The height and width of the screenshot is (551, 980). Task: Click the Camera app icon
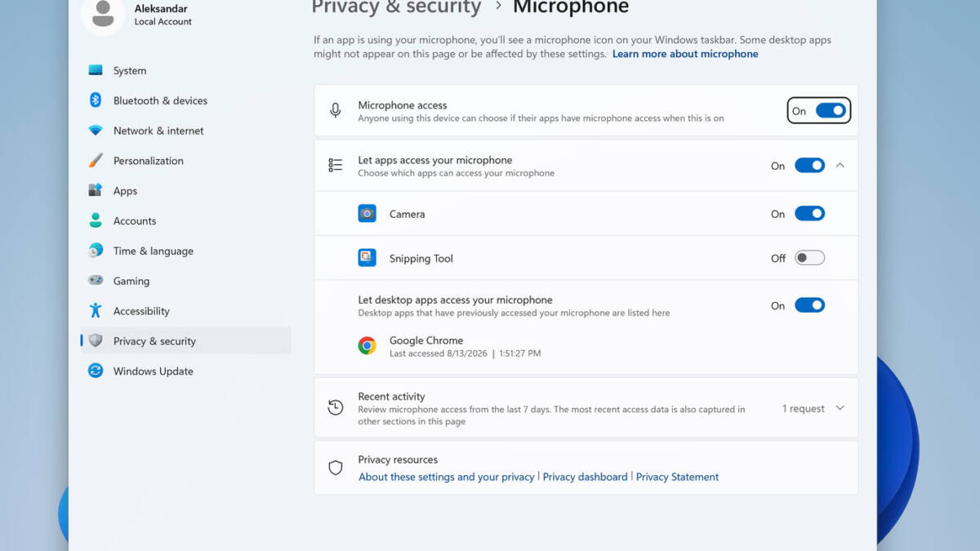pyautogui.click(x=367, y=214)
